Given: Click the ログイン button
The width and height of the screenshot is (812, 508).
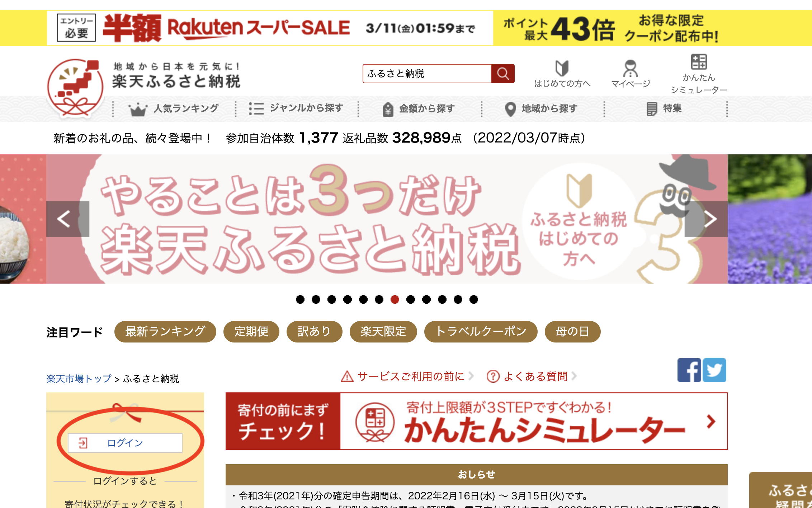Looking at the screenshot, I should pos(125,443).
